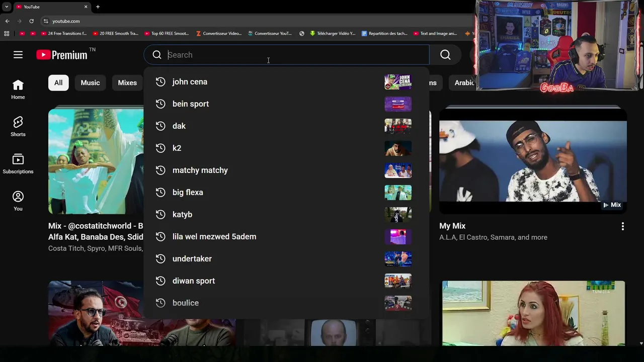Viewport: 644px width, 362px height.
Task: Choose search suggestion diwan sport
Action: pos(286,281)
